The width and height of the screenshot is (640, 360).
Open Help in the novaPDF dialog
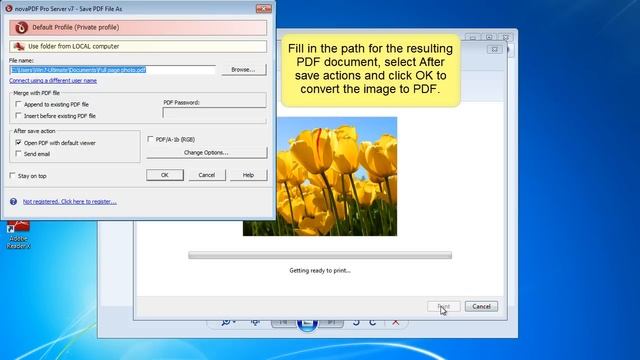pos(249,175)
